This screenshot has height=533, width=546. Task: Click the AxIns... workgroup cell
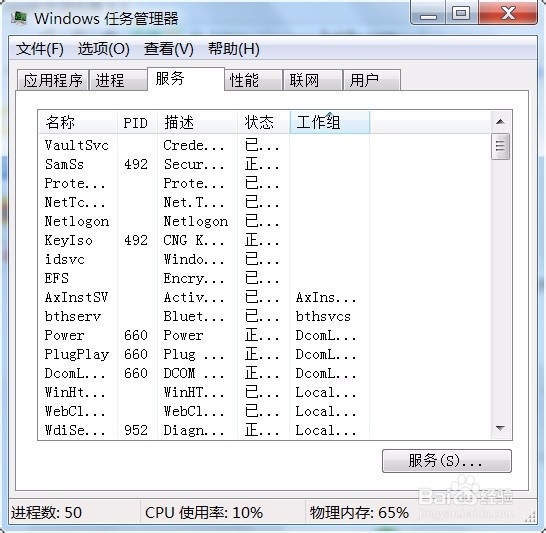[326, 297]
